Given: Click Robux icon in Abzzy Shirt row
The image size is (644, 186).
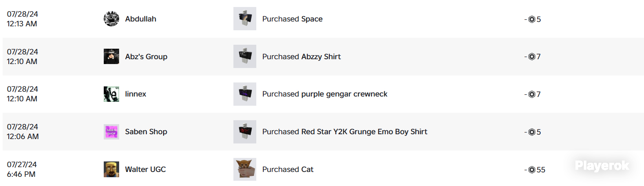Looking at the screenshot, I should coord(532,57).
